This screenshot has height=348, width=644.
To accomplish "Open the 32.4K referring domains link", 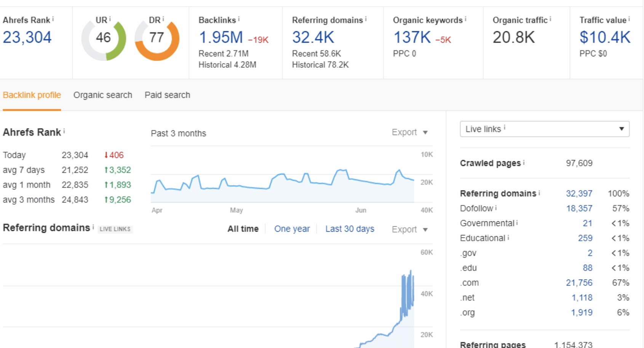I will (313, 37).
